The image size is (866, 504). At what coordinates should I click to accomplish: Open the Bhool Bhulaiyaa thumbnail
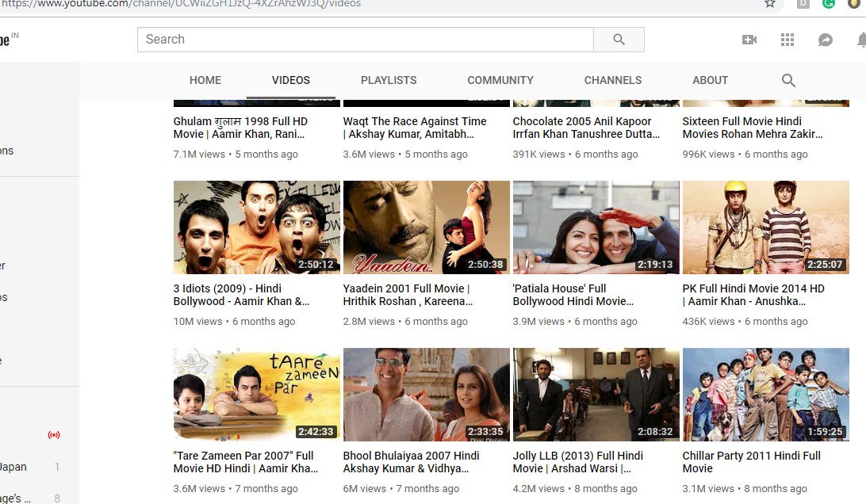pyautogui.click(x=427, y=395)
